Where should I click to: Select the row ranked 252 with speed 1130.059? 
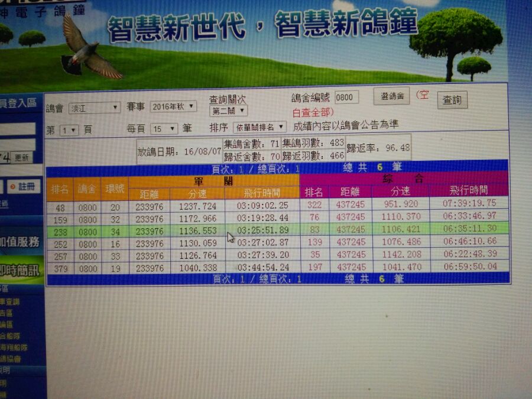click(278, 243)
